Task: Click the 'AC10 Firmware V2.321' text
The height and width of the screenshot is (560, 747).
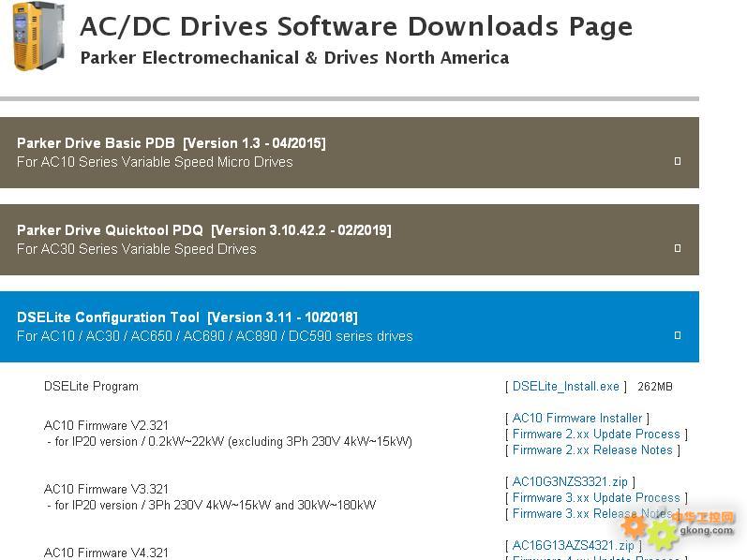Action: click(106, 425)
